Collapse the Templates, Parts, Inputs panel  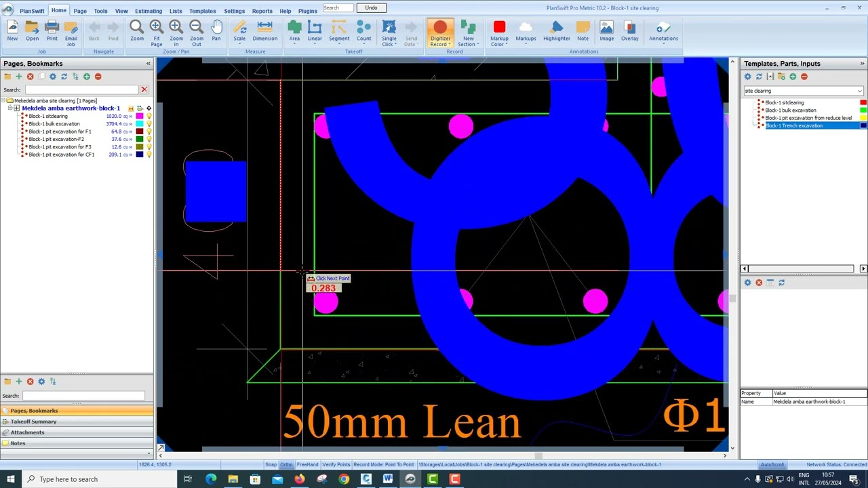point(863,64)
